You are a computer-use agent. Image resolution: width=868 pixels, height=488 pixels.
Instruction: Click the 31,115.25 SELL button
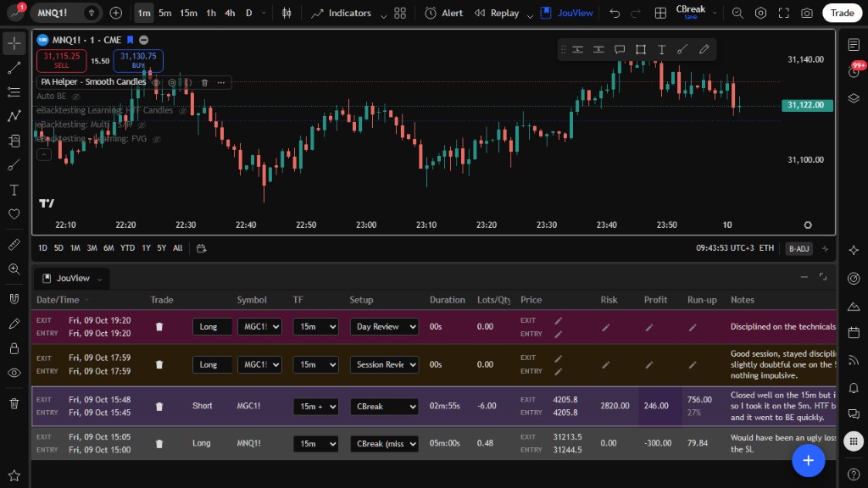61,60
